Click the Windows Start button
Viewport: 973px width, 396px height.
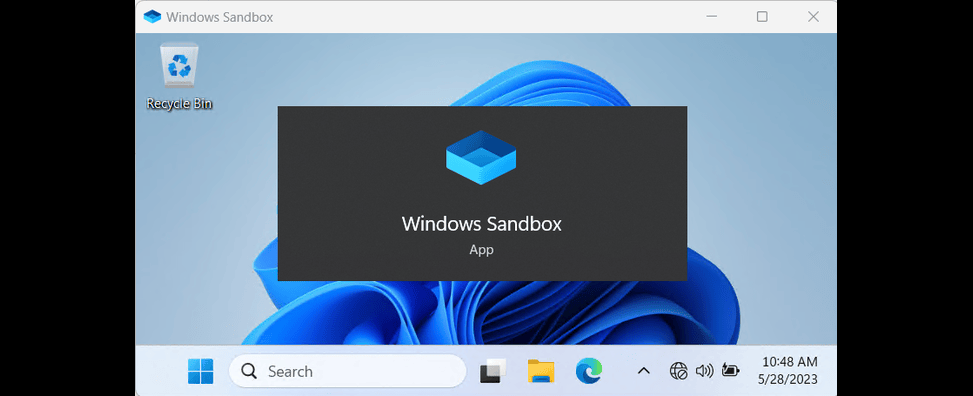(200, 371)
